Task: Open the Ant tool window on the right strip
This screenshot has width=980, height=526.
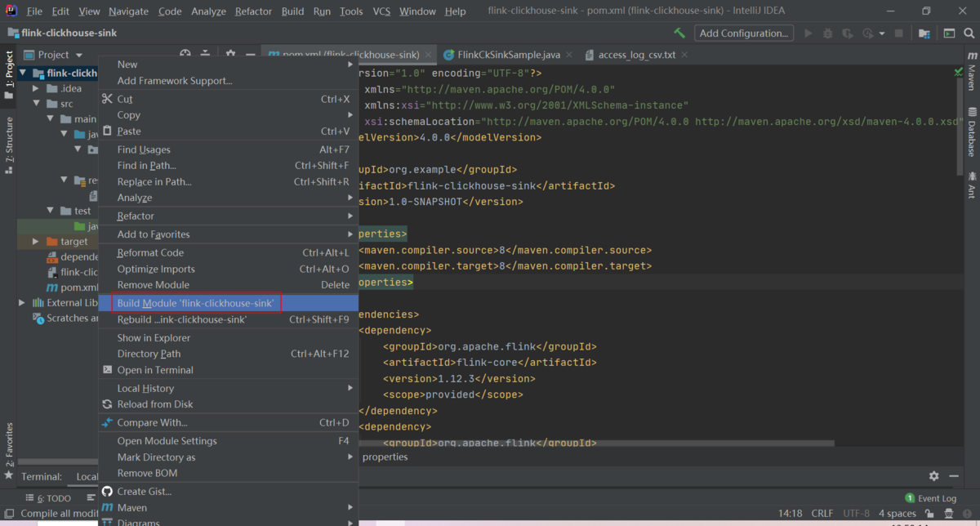Action: pos(972,185)
